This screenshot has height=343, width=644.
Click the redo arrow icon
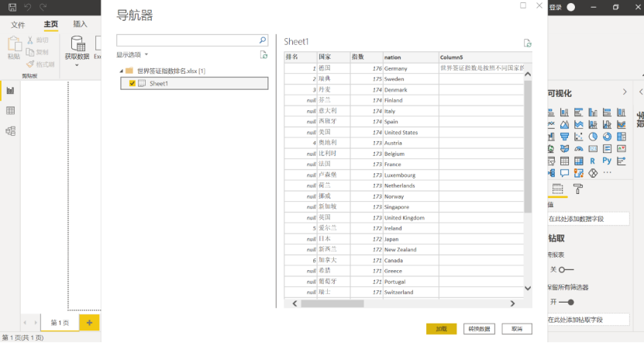43,7
